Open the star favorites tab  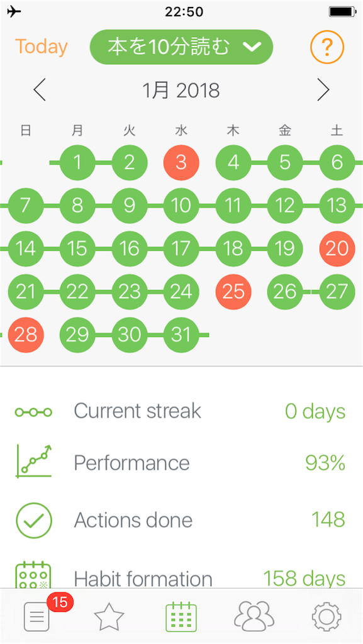(x=109, y=616)
